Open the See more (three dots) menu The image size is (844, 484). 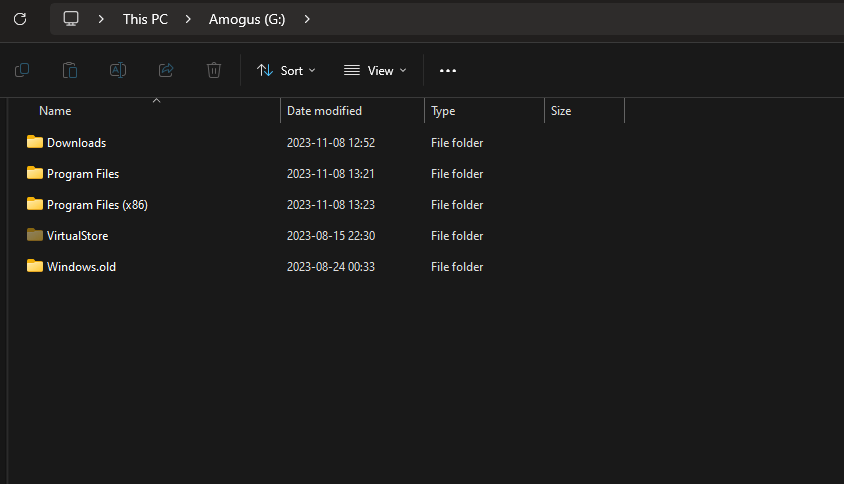pos(448,71)
